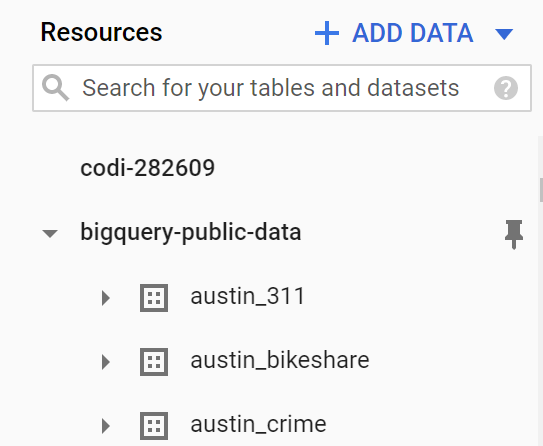This screenshot has height=446, width=543.
Task: Click the ADD DATA button label
Action: (412, 33)
